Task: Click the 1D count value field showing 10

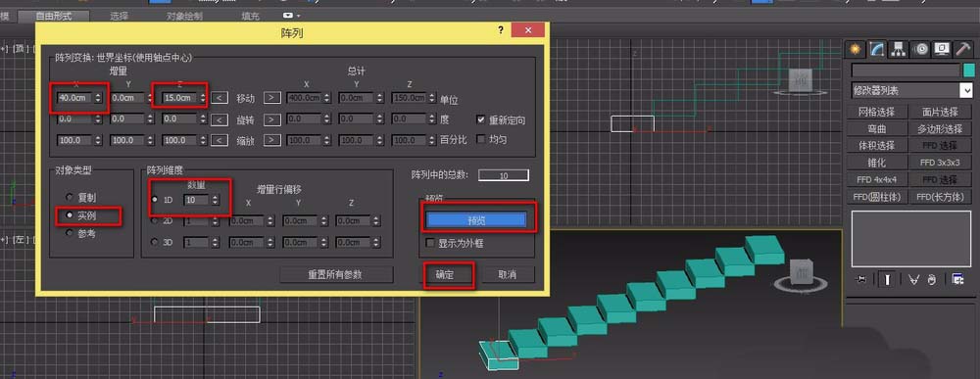Action: (x=197, y=200)
